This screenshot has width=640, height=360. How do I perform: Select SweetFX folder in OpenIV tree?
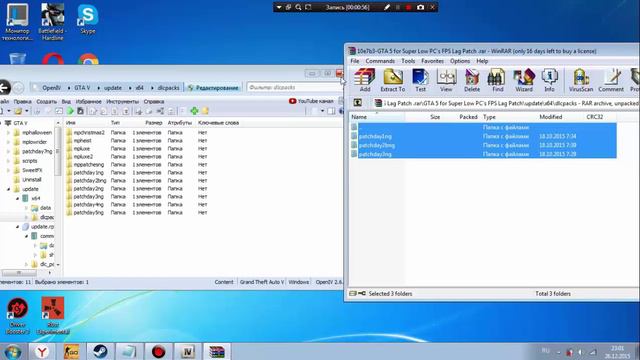(x=28, y=170)
